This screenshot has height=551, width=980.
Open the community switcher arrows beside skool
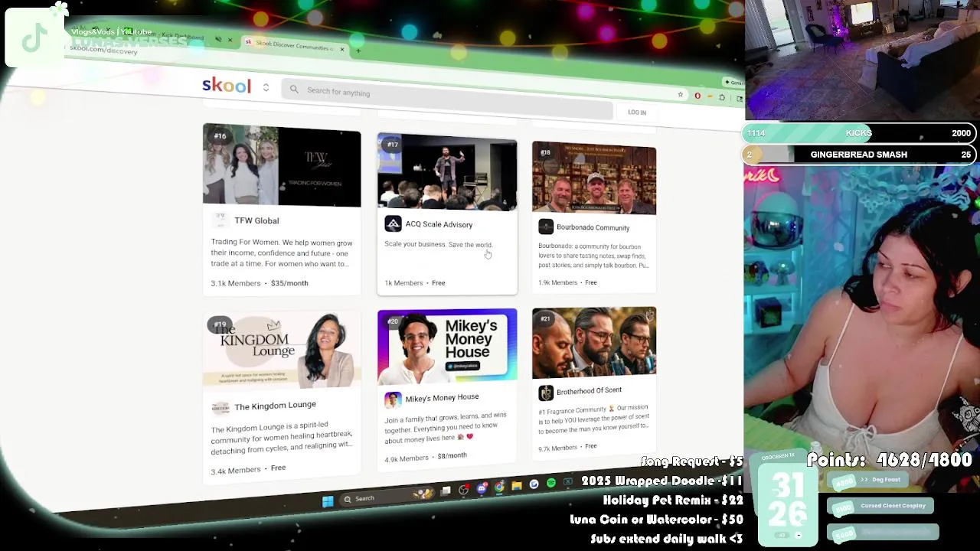(266, 88)
